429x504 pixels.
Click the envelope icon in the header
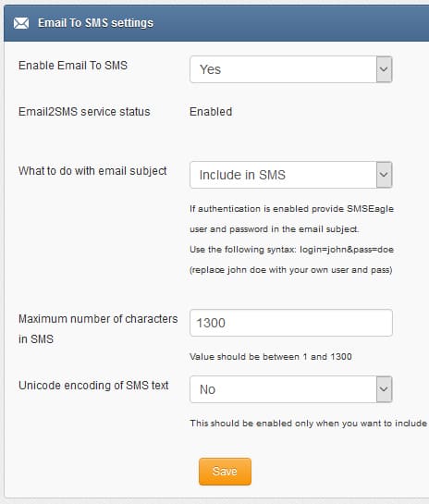(21, 23)
